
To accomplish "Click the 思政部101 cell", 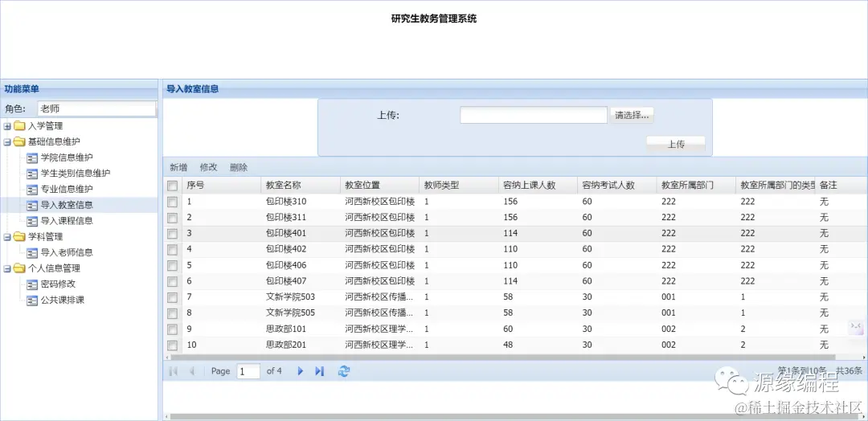I will coord(301,329).
